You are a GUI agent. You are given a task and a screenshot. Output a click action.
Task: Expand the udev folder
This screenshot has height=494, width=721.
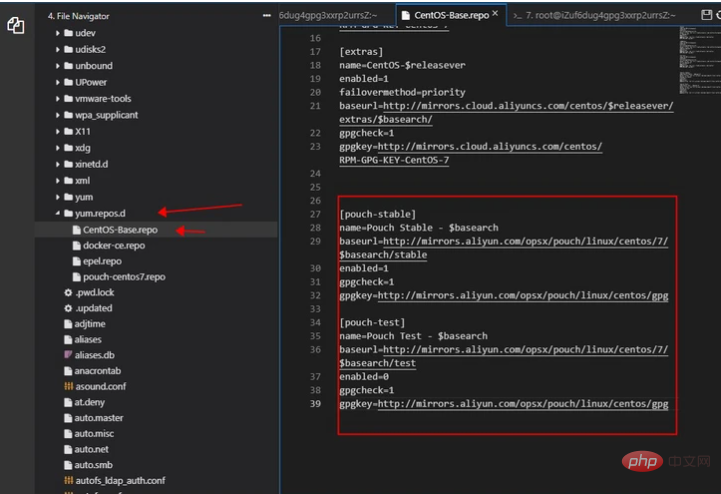tap(56, 34)
